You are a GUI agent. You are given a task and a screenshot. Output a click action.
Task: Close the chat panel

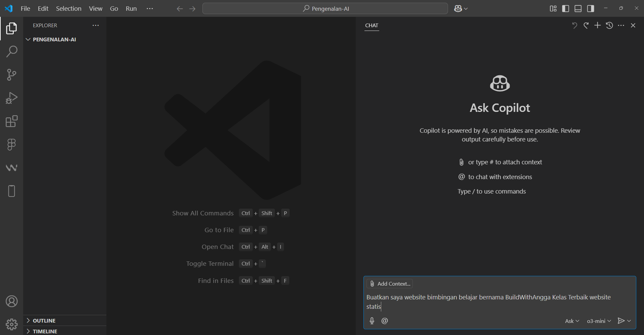click(633, 25)
